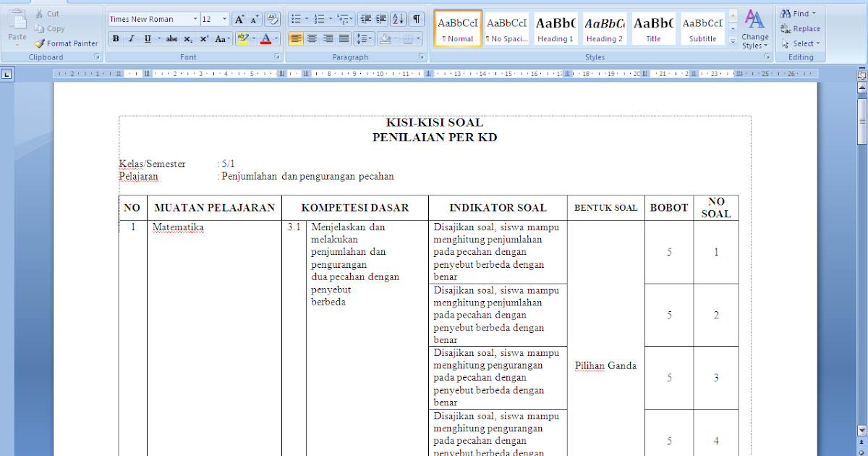Apply Heading 1 style
868x456 pixels.
[556, 29]
